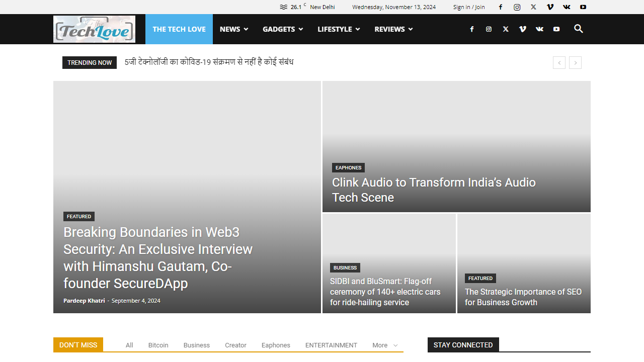Show next trending news item

(x=575, y=63)
